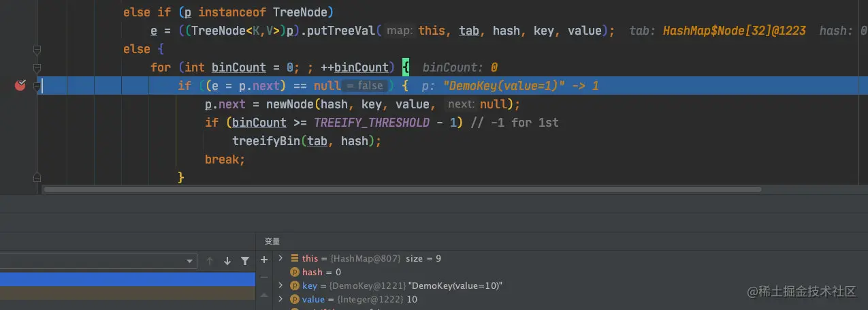Click the 'map:' parameter hint label
Viewport: 868px width, 310px height.
(401, 31)
